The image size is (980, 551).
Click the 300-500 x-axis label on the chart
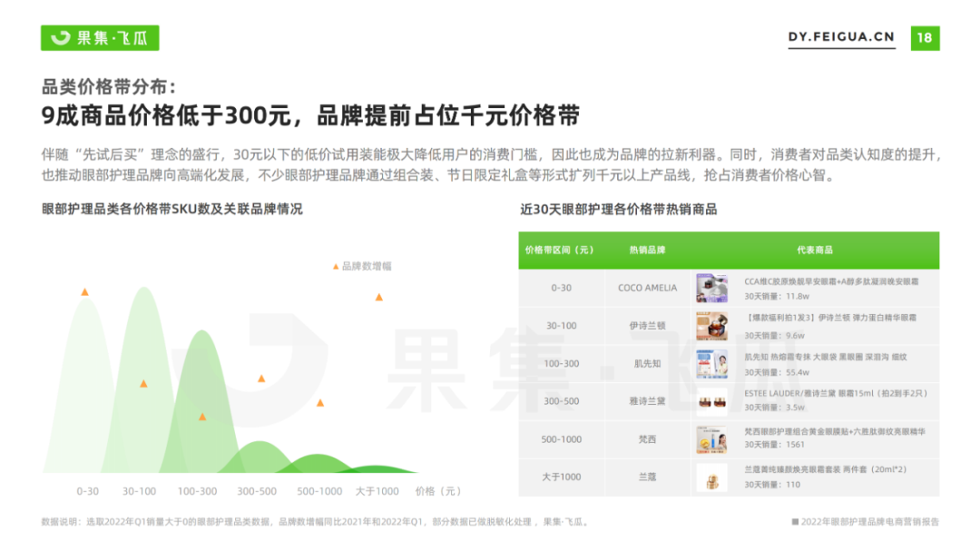click(257, 492)
